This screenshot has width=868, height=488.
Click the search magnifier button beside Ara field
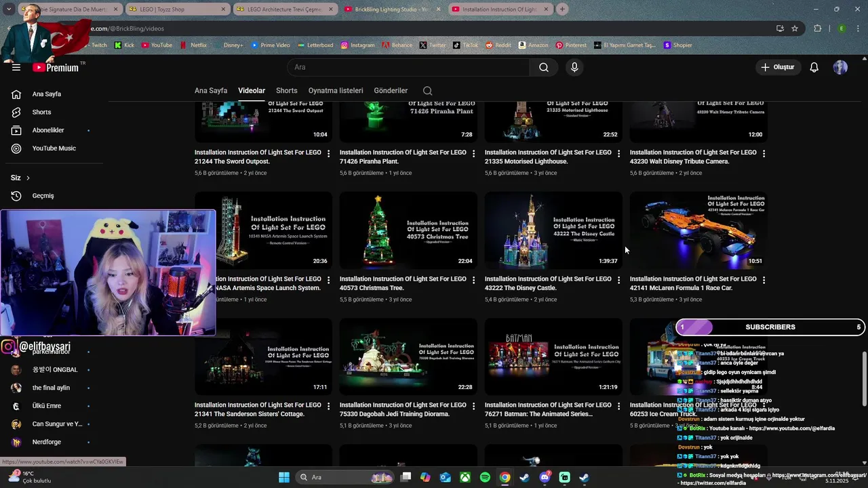pos(544,67)
